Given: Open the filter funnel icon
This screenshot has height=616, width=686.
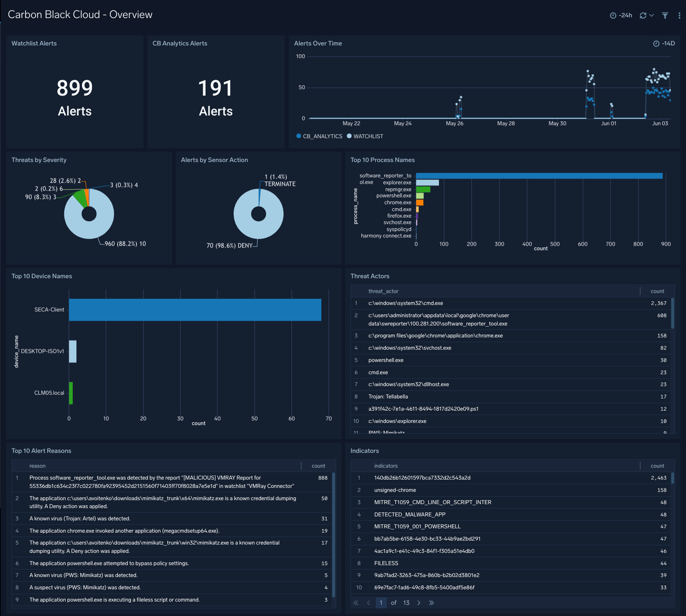Looking at the screenshot, I should click(665, 16).
